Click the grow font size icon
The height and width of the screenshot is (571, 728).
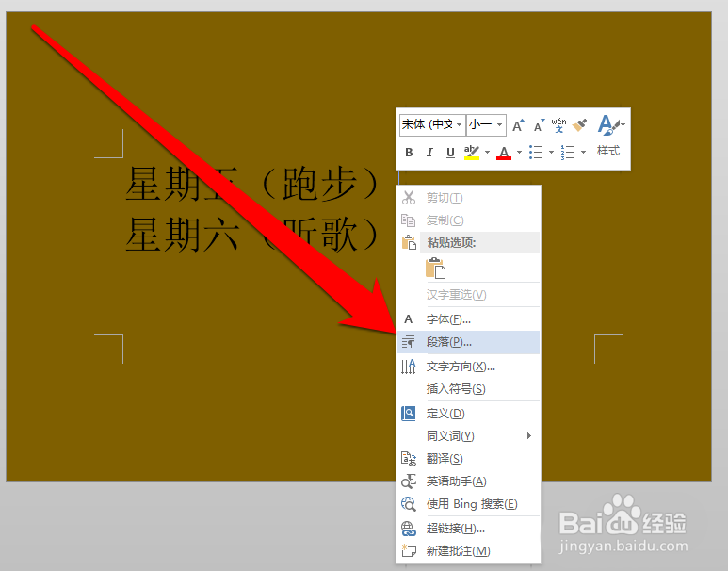pyautogui.click(x=518, y=125)
